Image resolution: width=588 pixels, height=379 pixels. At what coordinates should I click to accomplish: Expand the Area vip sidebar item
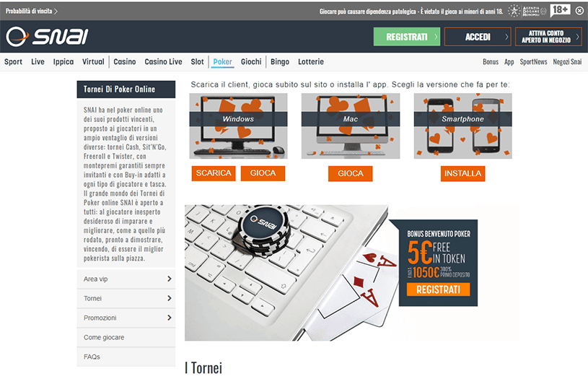pos(126,279)
